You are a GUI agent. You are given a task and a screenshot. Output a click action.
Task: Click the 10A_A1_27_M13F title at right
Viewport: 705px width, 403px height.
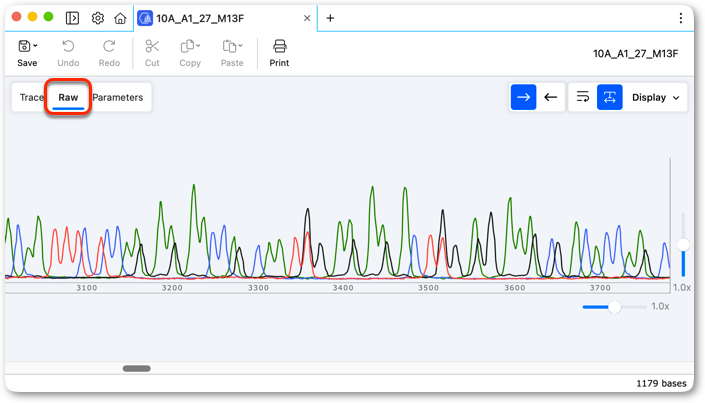635,54
